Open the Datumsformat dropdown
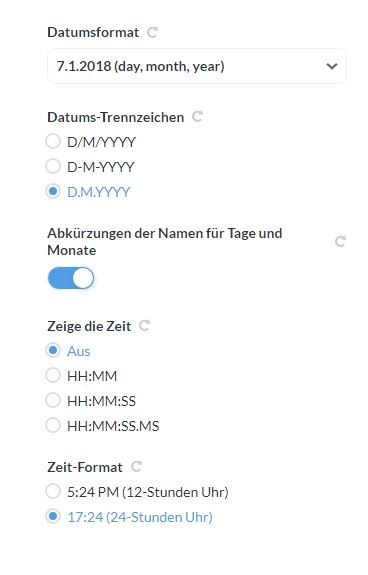The image size is (368, 575). coord(197,66)
